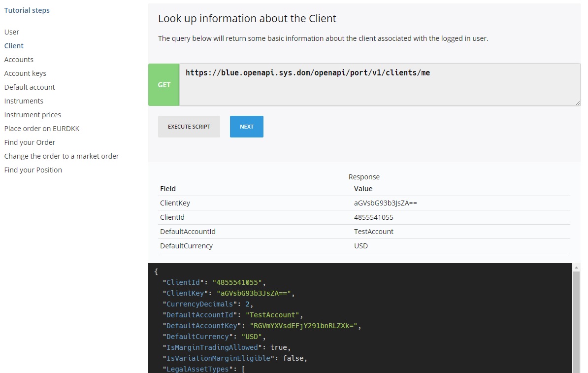588x373 pixels.
Task: Click the Execute Script button
Action: click(189, 127)
